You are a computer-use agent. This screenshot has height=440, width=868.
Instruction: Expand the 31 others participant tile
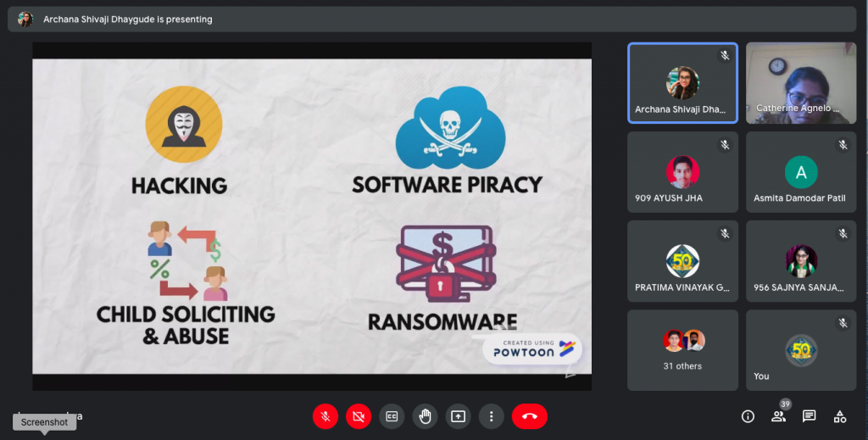click(x=682, y=349)
